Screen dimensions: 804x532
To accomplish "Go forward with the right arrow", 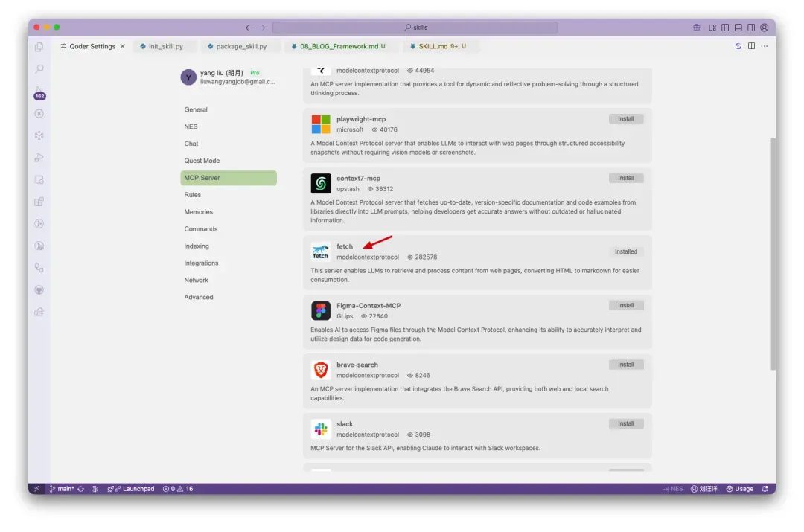I will click(262, 28).
